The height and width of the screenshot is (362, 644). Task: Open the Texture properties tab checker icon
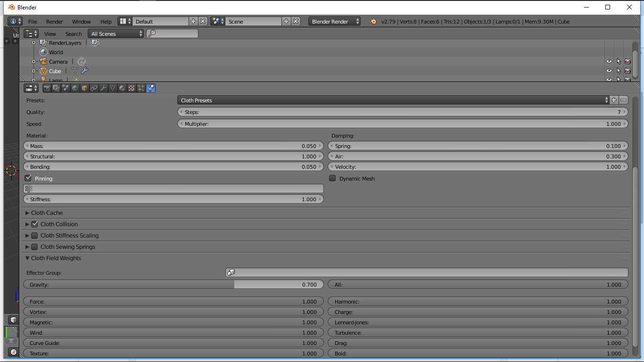[132, 88]
